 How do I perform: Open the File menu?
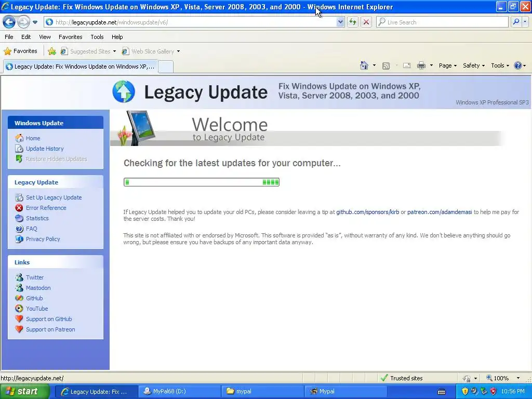[x=9, y=37]
